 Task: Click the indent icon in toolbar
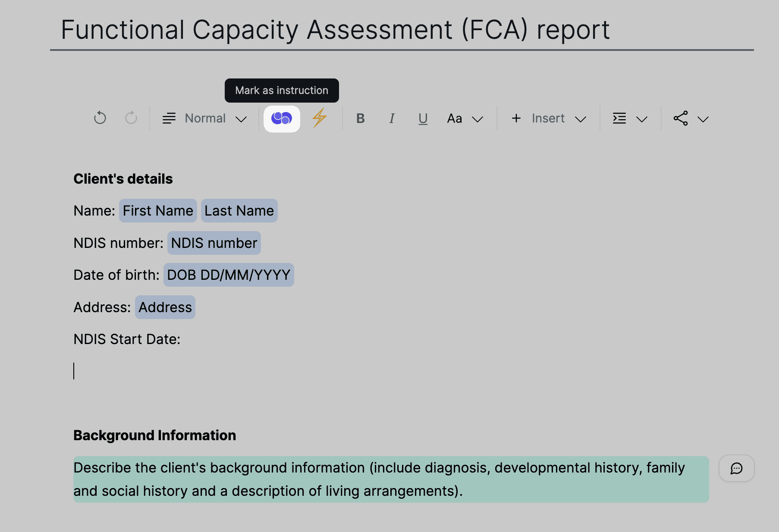(x=619, y=119)
